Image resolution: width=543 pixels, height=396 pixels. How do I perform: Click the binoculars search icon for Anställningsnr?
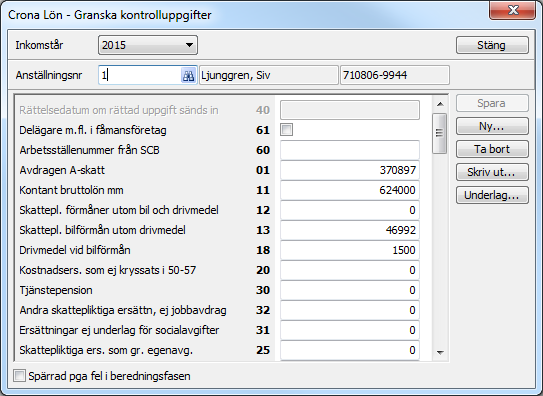click(188, 75)
